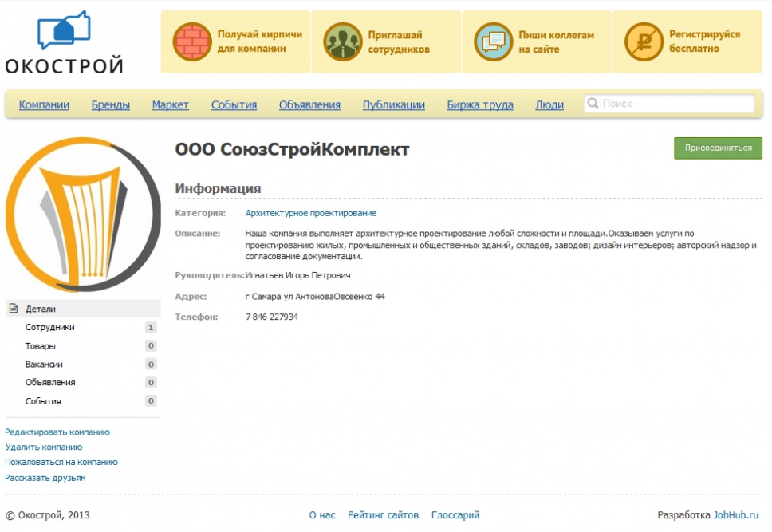This screenshot has width=772, height=532.
Task: Open Рейтинг сайтов footer link
Action: (383, 515)
